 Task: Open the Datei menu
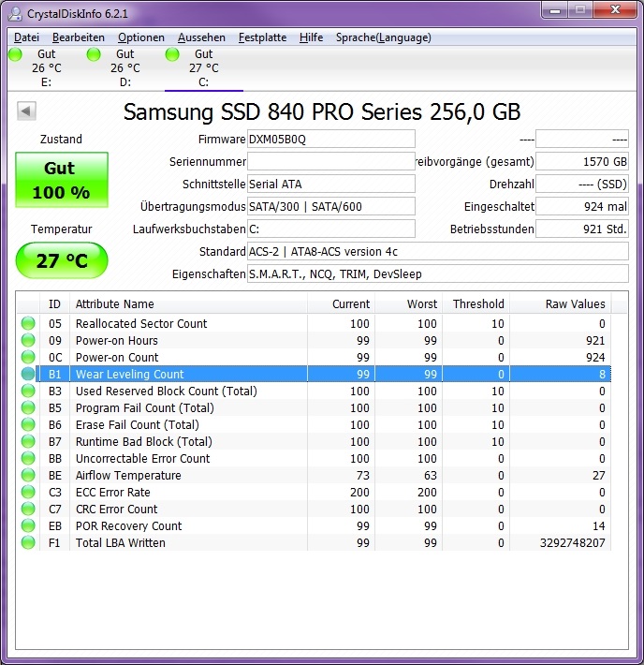pos(26,37)
